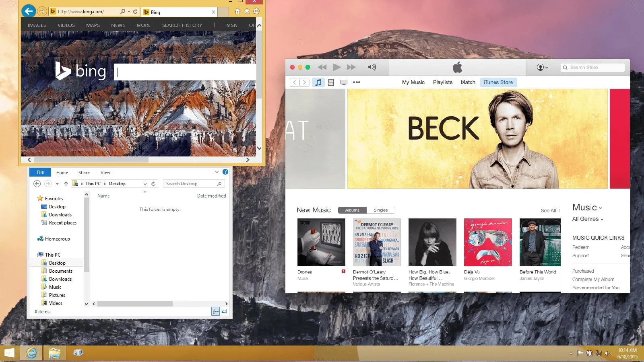Switch to the Movies library filmstrip icon
Viewport: 644px width, 362px height.
[x=331, y=82]
